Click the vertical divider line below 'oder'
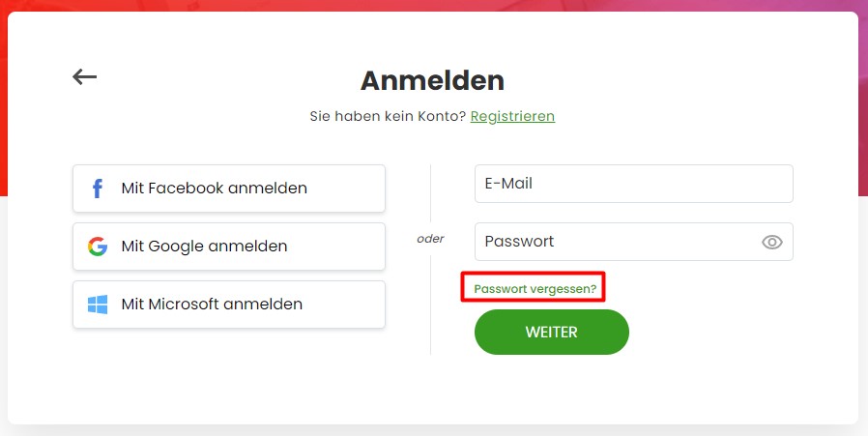The width and height of the screenshot is (868, 436). tap(431, 305)
